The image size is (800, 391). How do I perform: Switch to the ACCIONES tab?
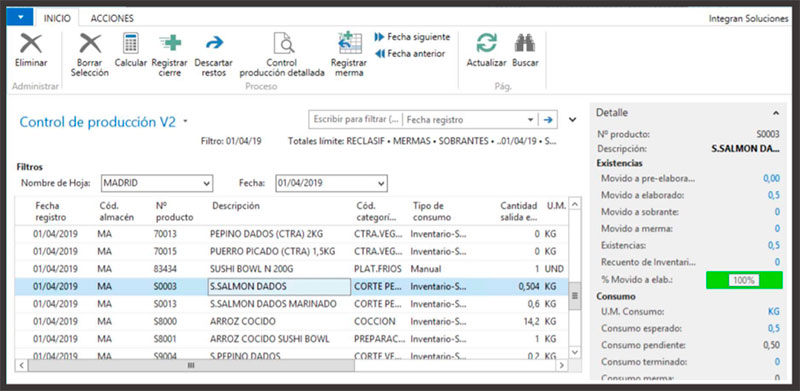112,18
